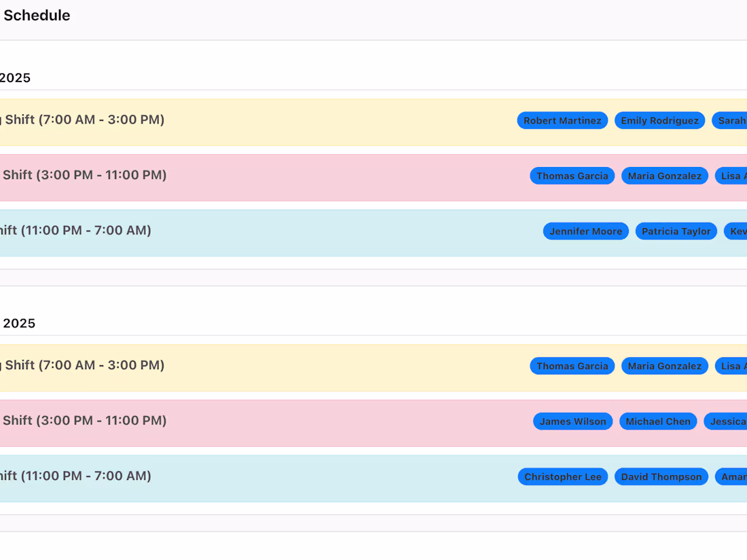Click the David Thompson assignment pill

(661, 477)
